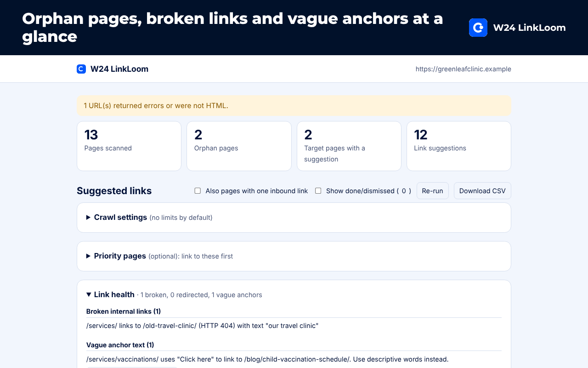Enable 'Also pages with one inbound link' checkbox

coord(198,190)
